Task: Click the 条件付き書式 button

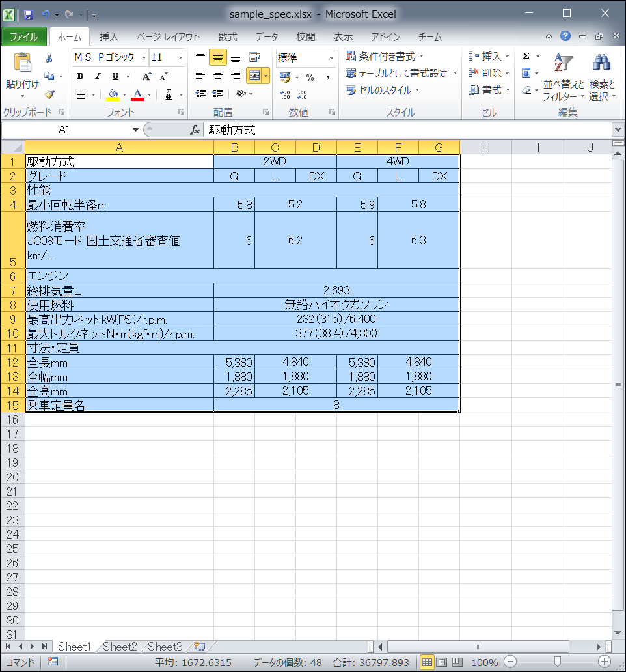Action: click(385, 57)
